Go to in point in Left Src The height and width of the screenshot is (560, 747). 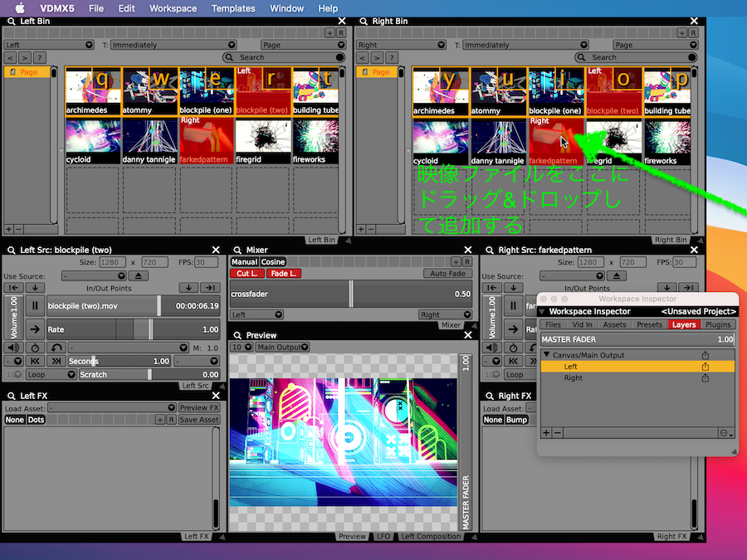pos(14,288)
